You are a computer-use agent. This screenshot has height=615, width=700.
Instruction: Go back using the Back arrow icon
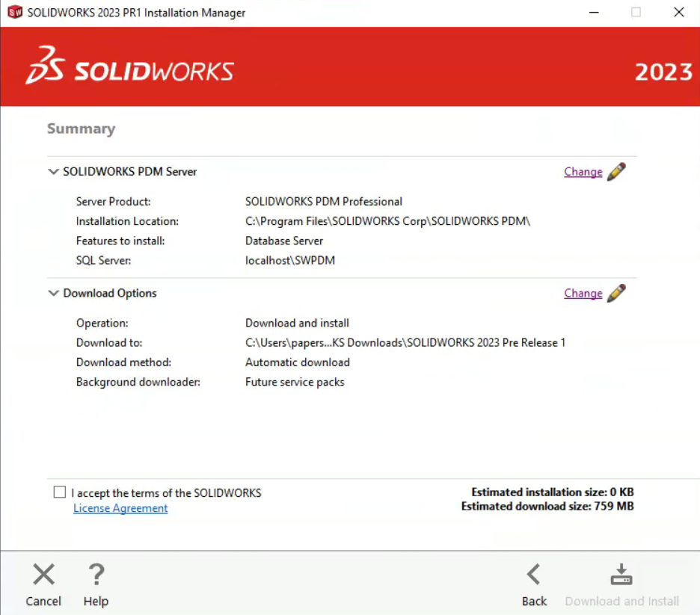pos(534,574)
